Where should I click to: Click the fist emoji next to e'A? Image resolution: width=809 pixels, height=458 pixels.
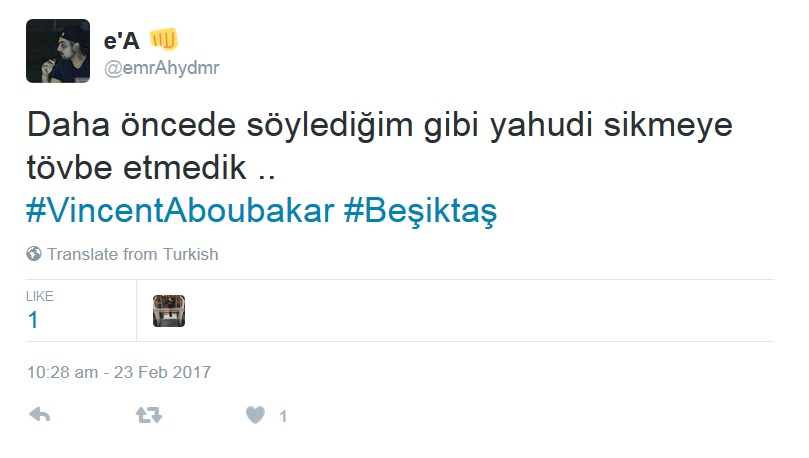pyautogui.click(x=164, y=40)
